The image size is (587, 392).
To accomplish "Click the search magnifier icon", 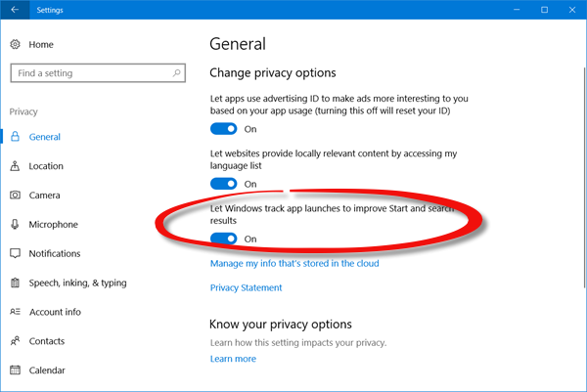I will 176,73.
